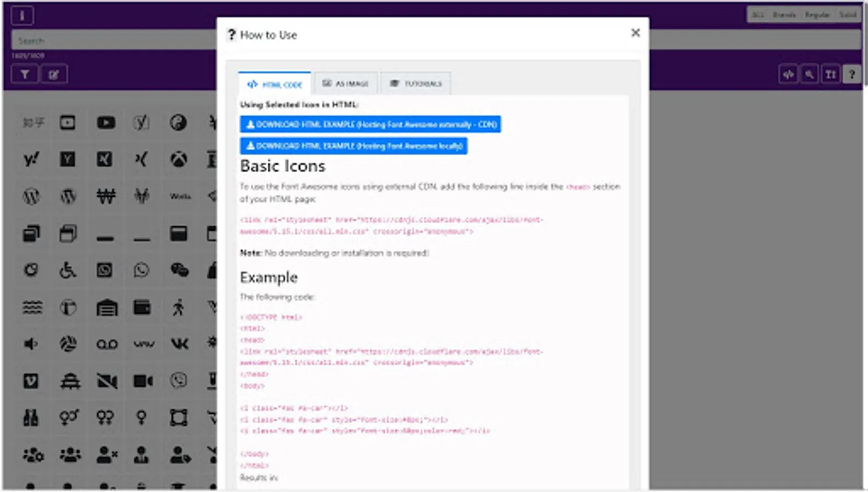
Task: Select the user with tie icon
Action: click(141, 454)
